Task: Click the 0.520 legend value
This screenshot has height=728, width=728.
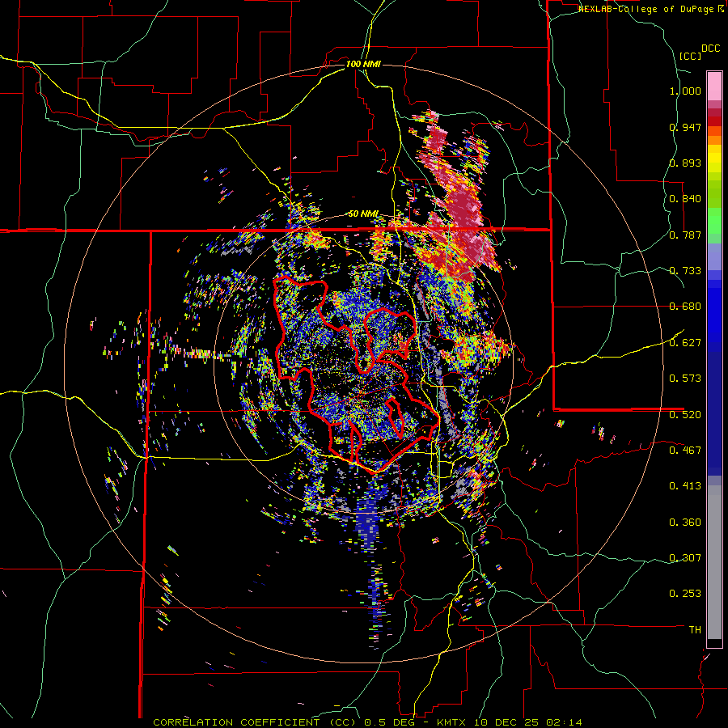Action: 685,415
